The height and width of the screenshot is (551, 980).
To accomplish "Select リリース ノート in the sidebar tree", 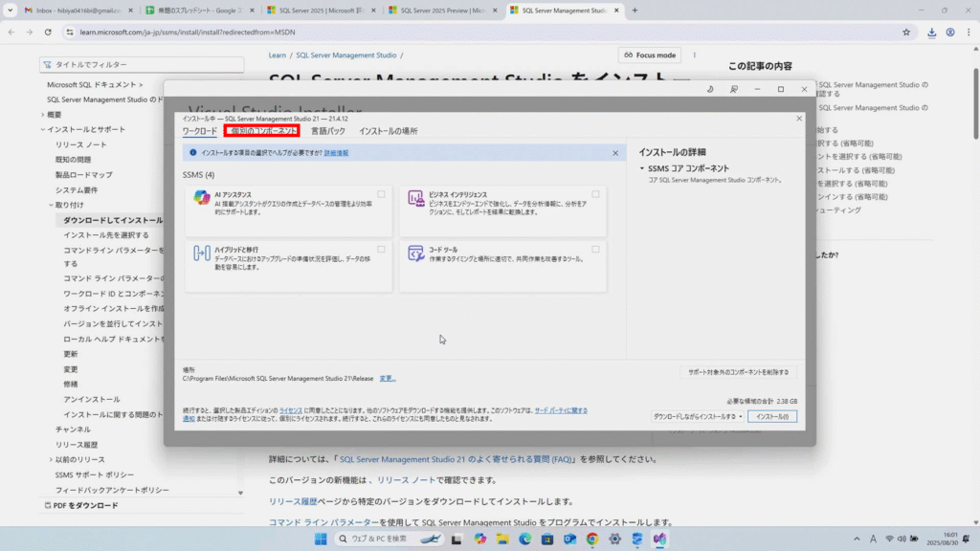I will pyautogui.click(x=80, y=145).
